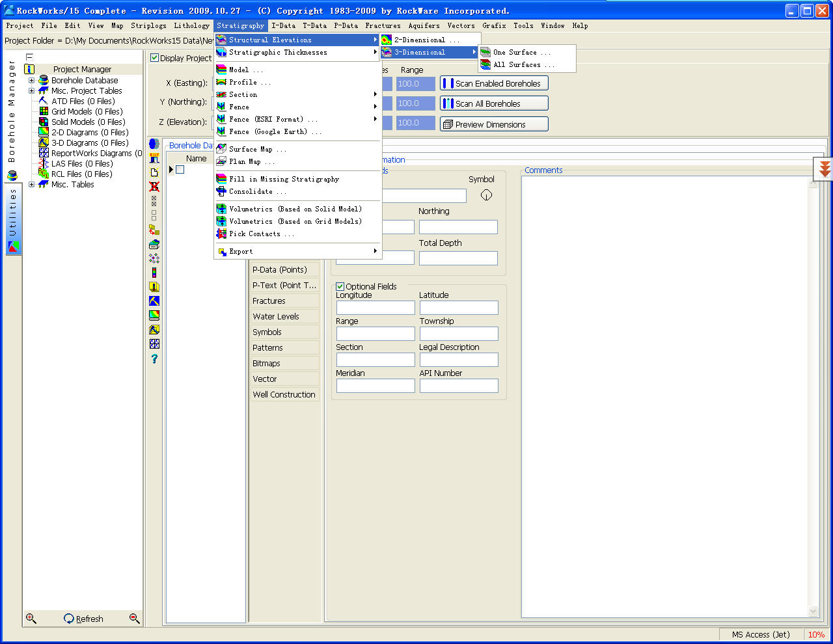Open the Fractures data tab
The image size is (833, 644).
(285, 301)
